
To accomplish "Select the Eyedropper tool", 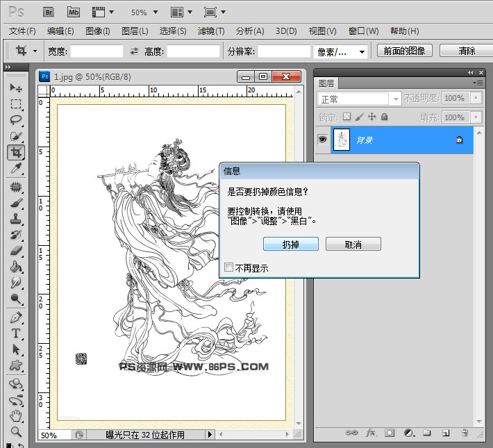I will click(16, 169).
